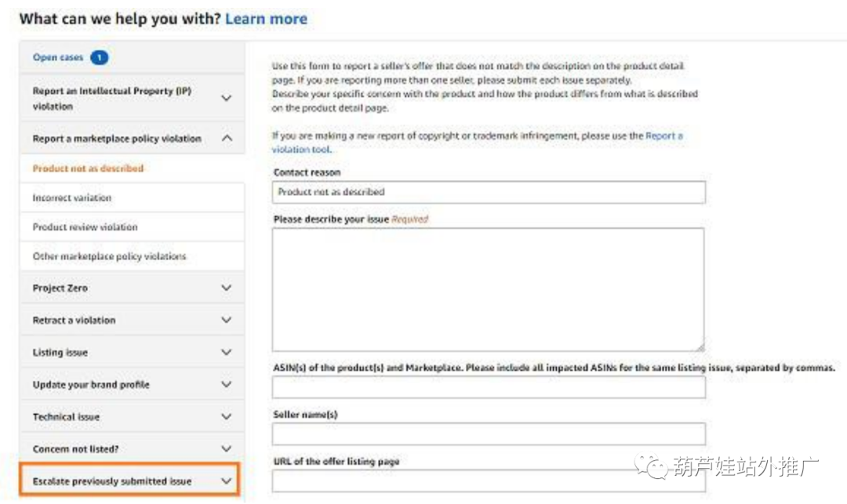This screenshot has height=504, width=847.
Task: Click the Please describe your issue textbox
Action: 488,289
